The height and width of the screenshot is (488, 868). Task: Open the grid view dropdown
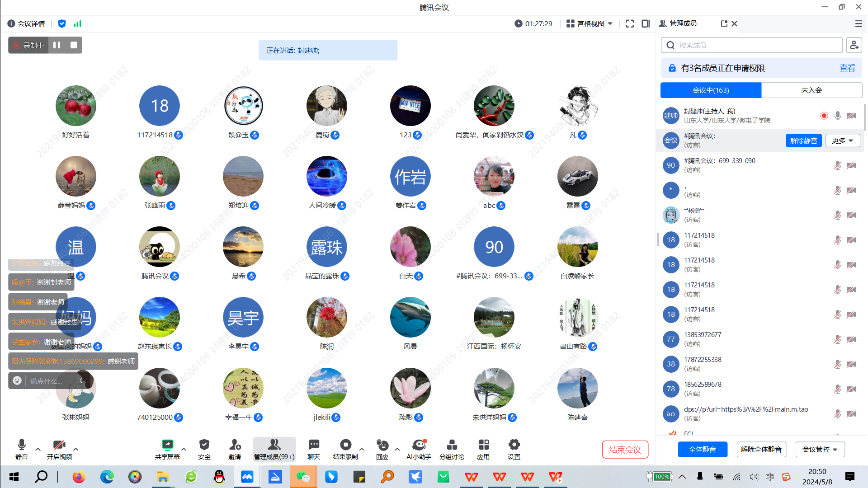coord(590,23)
